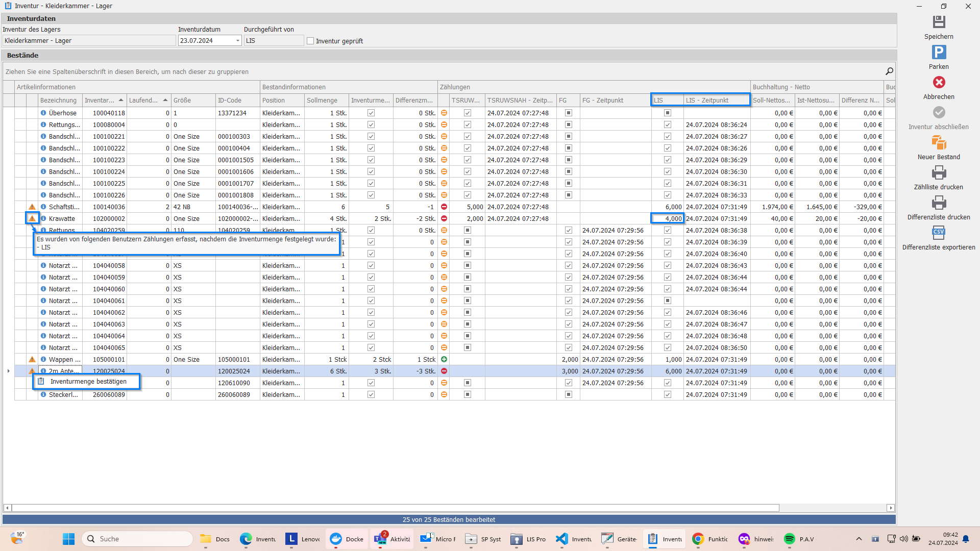Choose Inventurmenge bestätigen from context menu
This screenshot has width=980, height=551.
[88, 382]
